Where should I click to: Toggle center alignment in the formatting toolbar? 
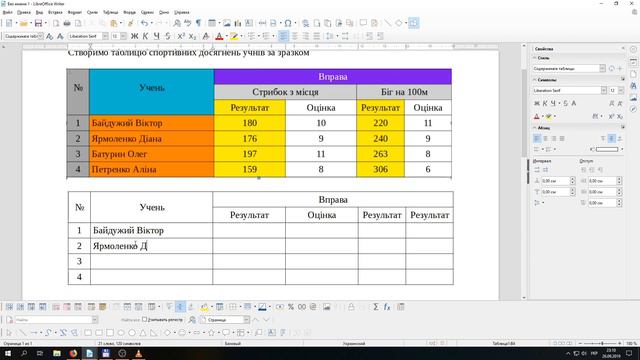point(294,36)
